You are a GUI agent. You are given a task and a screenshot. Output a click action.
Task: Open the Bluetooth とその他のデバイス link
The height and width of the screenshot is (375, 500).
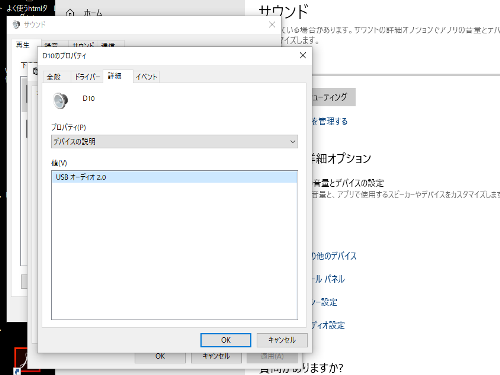point(334,256)
